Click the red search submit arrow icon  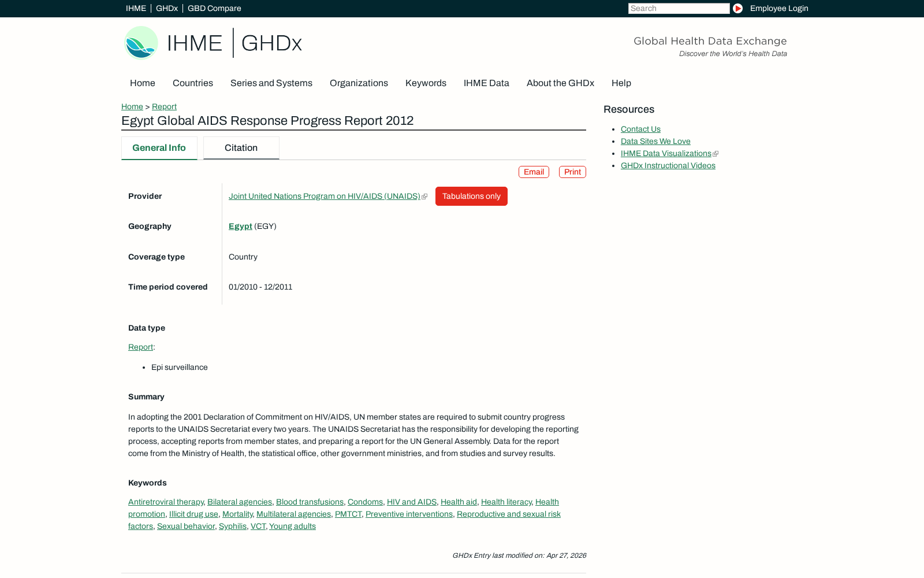[x=737, y=8]
